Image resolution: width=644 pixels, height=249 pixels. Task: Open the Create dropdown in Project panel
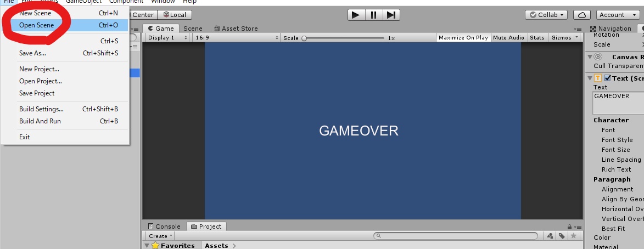(x=161, y=236)
